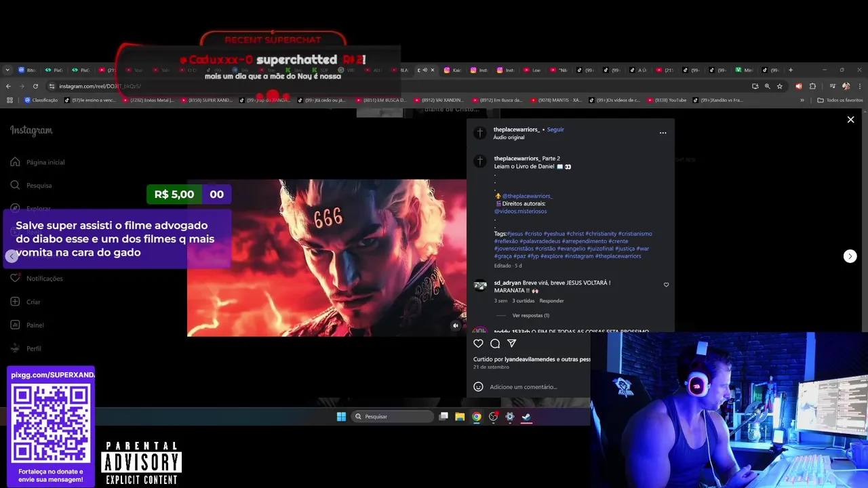Open theplacewarriors_ profile from post header
The width and height of the screenshot is (868, 488).
[517, 129]
